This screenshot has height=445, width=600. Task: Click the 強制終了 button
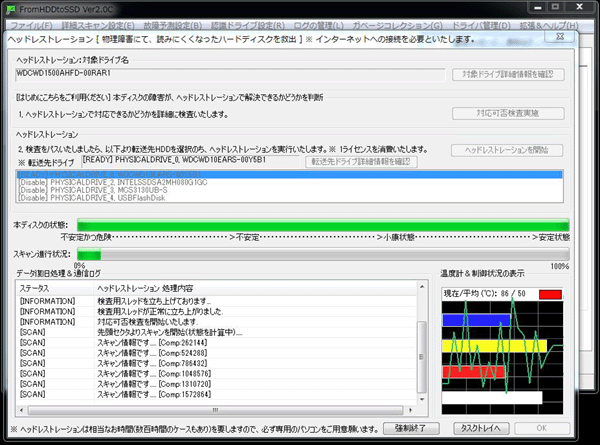point(411,428)
